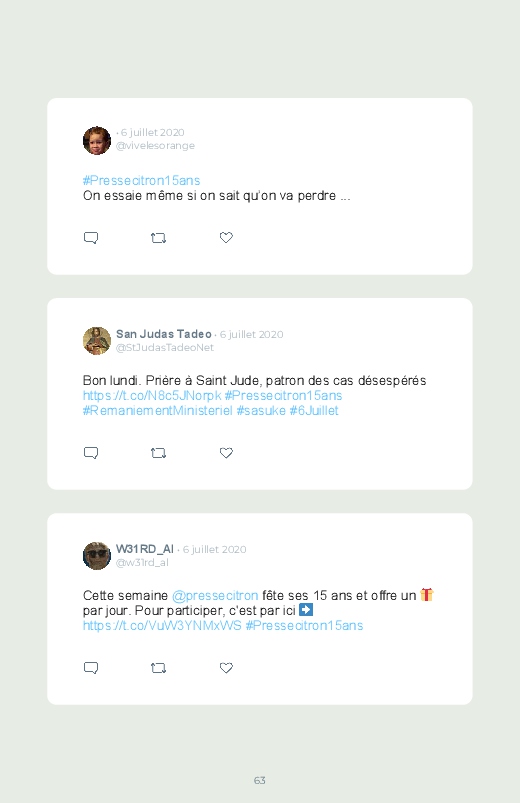Open the https://t.co/VuW3YNMxWS link
Screen dimensions: 520x803
[x=162, y=625]
